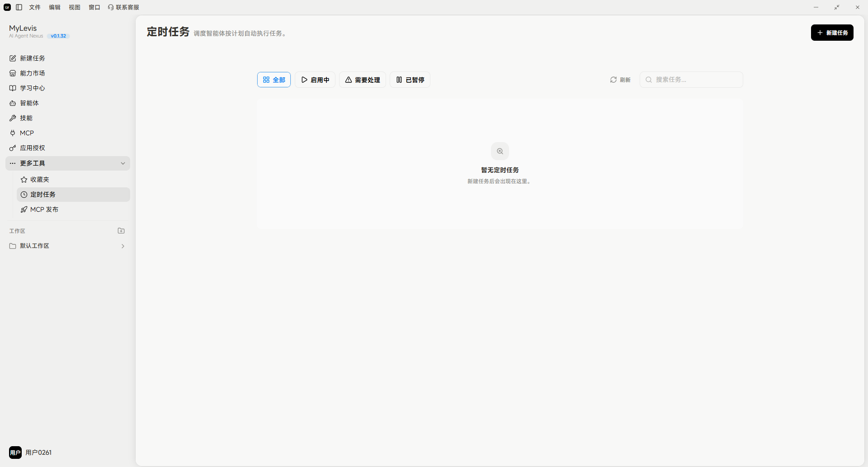This screenshot has width=868, height=467.
Task: Open 应用授权 key page
Action: pyautogui.click(x=68, y=148)
